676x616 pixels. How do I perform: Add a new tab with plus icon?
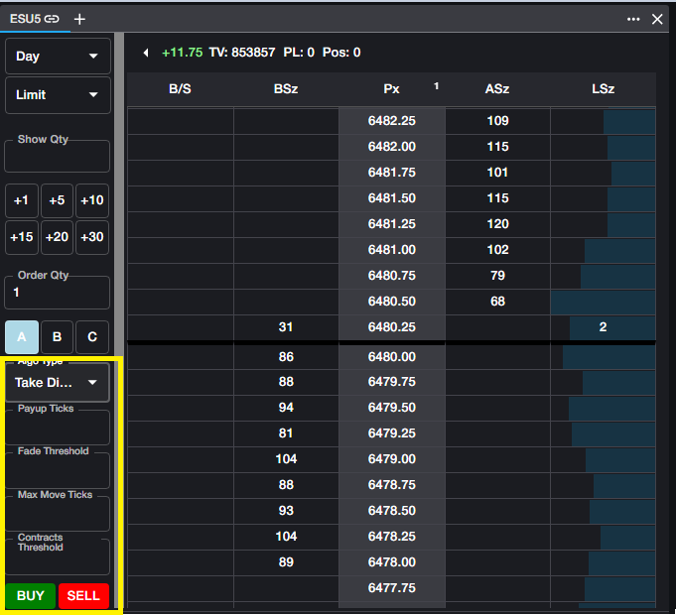click(79, 19)
